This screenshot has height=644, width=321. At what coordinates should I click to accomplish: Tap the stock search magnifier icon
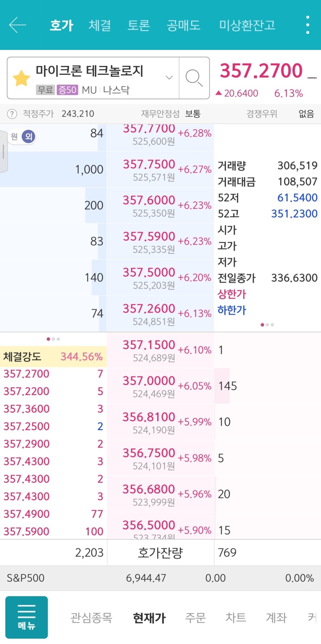pos(194,78)
